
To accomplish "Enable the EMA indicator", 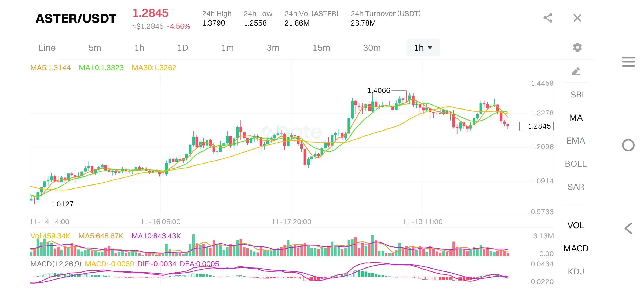I will (576, 141).
